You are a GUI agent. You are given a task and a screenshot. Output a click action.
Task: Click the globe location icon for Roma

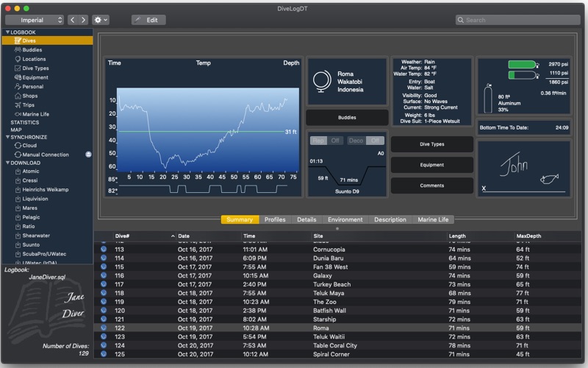click(x=322, y=82)
